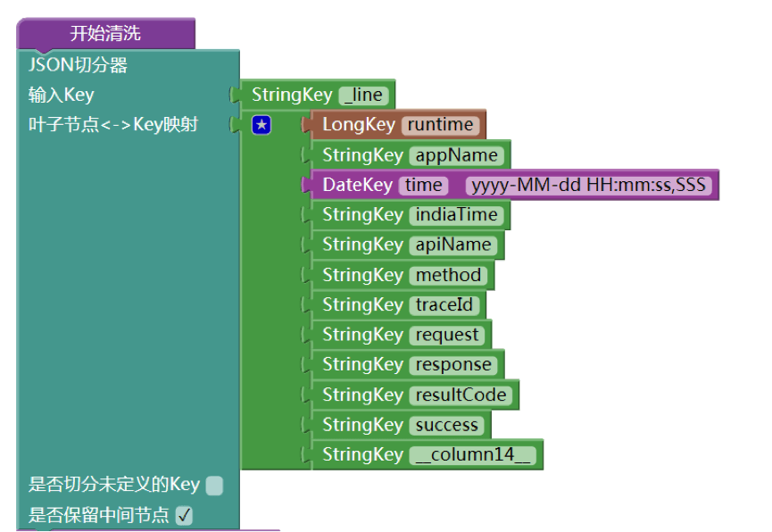
Task: Select the LongKey block label
Action: 359,125
